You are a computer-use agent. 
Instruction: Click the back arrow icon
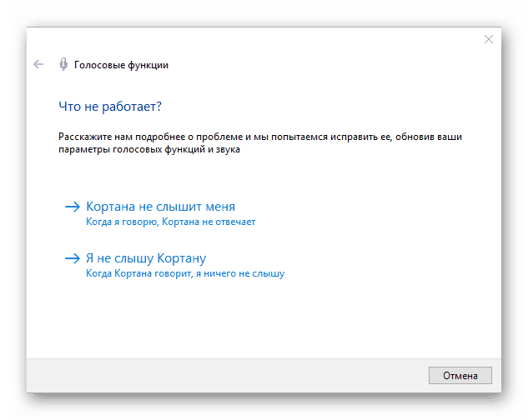[x=38, y=64]
